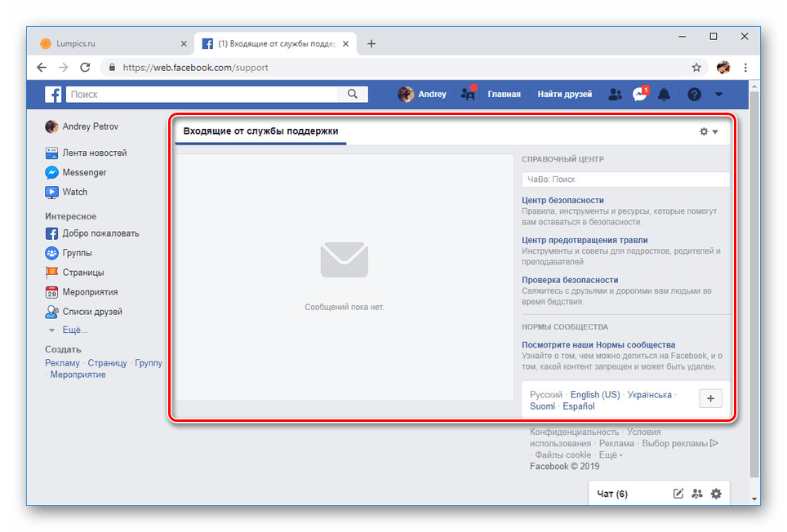Viewport: 787px width, 532px height.
Task: Bookmark this page with the star icon
Action: 696,67
